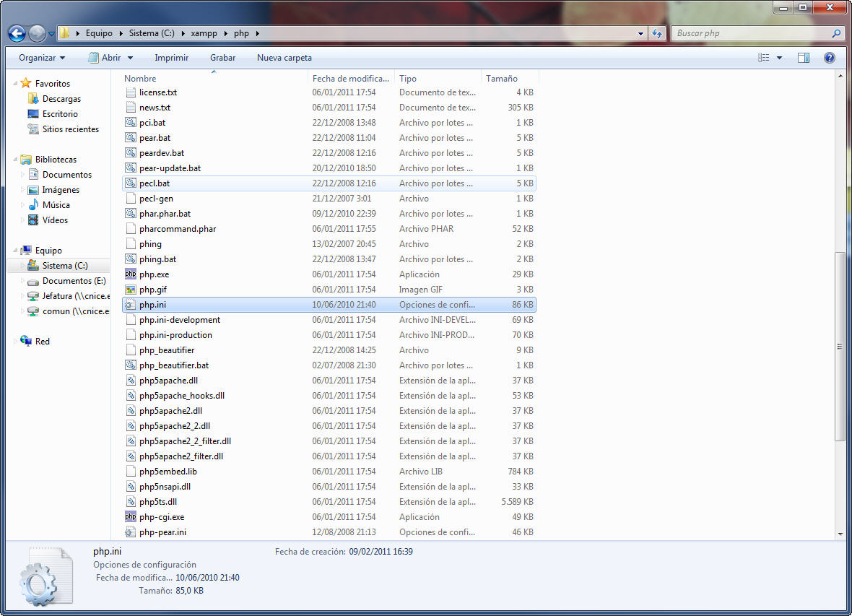Sort by Fecha de modificación column
This screenshot has width=852, height=616.
point(351,79)
